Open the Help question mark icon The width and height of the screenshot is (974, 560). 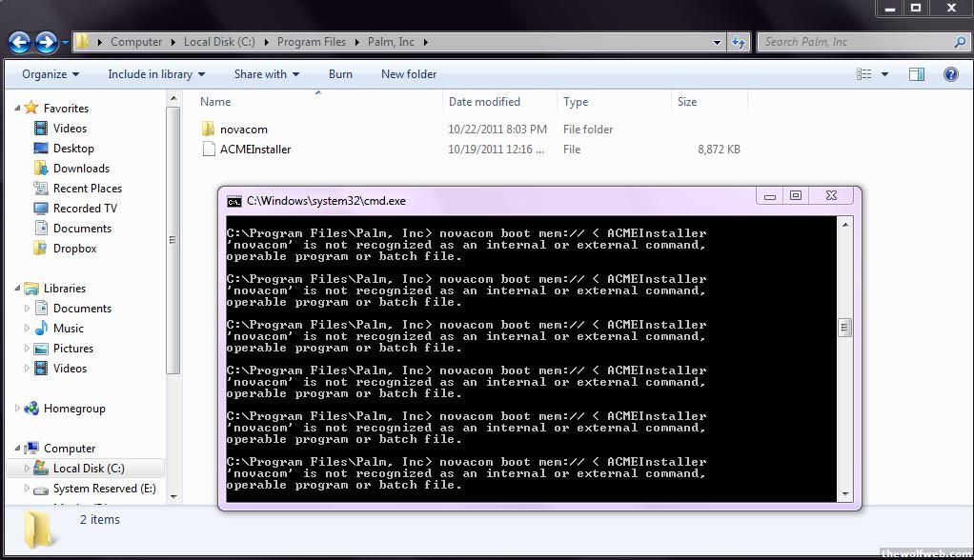(x=950, y=74)
